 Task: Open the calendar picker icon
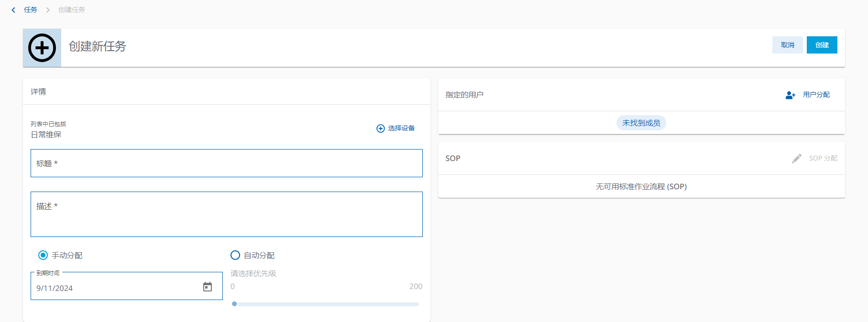coord(208,287)
